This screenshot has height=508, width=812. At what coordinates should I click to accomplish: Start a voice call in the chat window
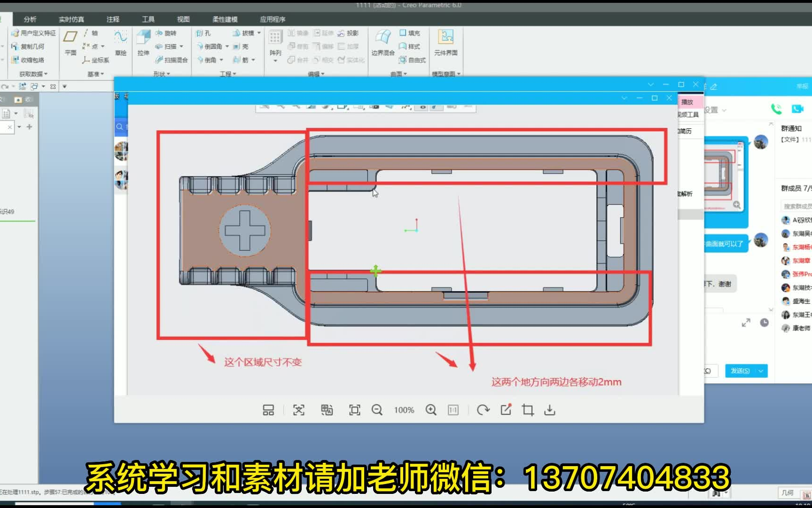pos(776,109)
